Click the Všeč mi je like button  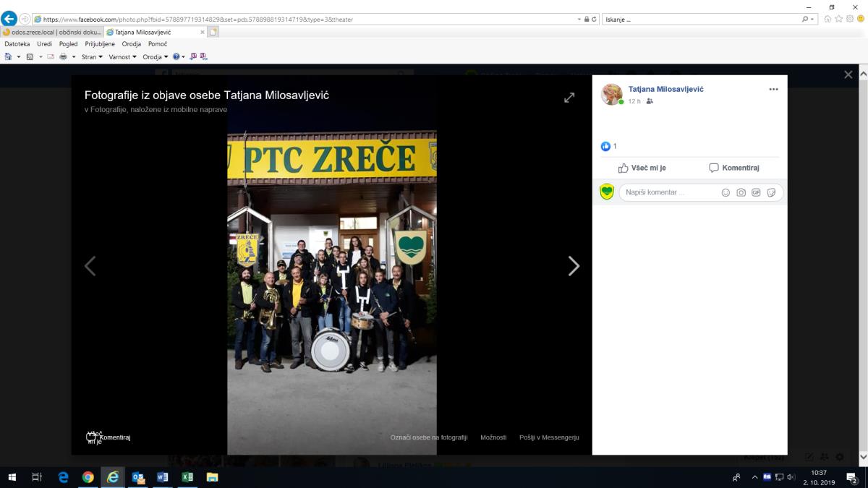642,168
